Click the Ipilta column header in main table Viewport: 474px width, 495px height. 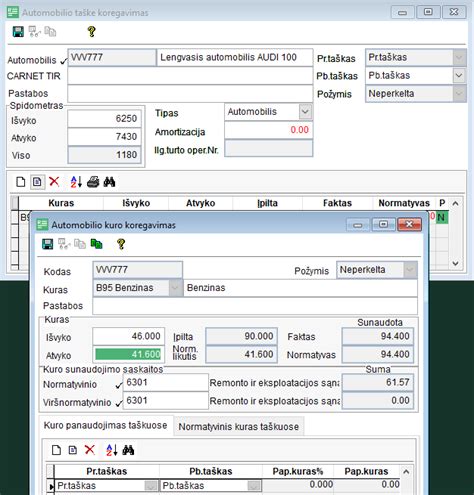(x=267, y=203)
